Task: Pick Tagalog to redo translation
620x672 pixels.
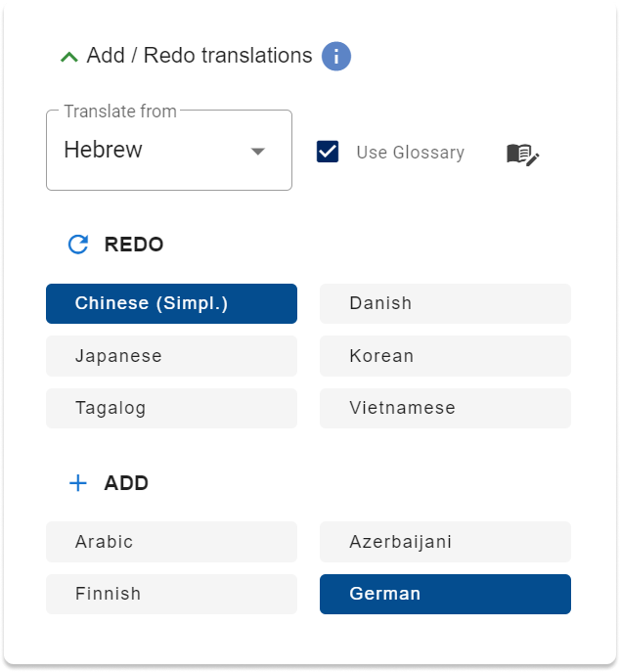Action: coord(171,408)
